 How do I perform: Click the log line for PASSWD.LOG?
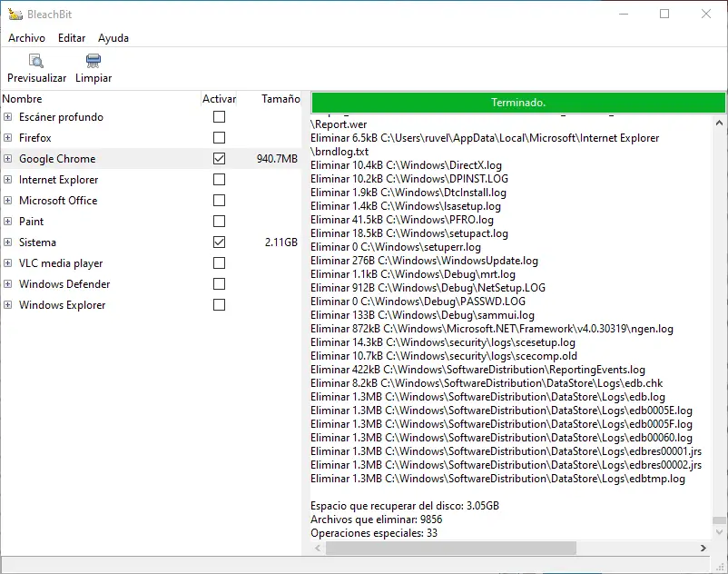pyautogui.click(x=418, y=302)
